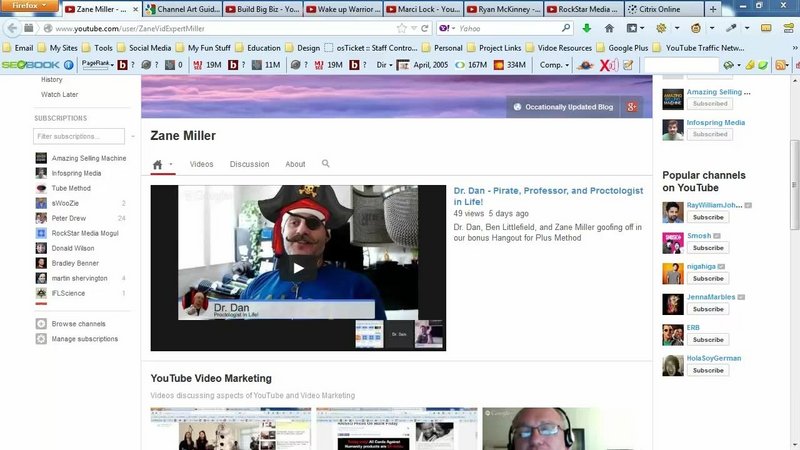Viewport: 800px width, 450px height.
Task: Open the Social Media bookmarks folder
Action: 144,48
